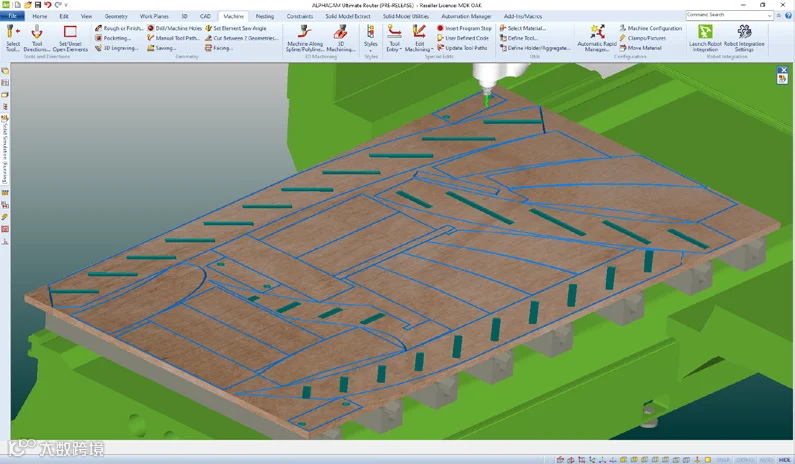Open the Geometry ribbon tab
795x464 pixels.
[116, 16]
